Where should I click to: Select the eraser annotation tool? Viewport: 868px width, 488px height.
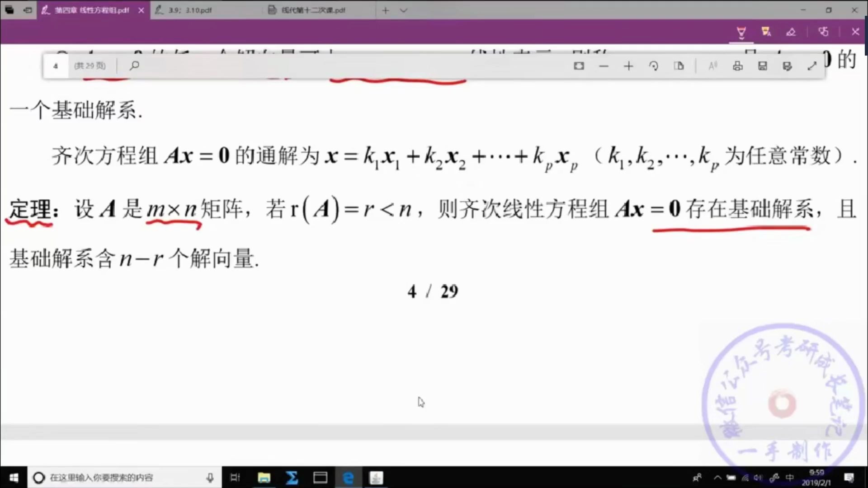pyautogui.click(x=791, y=32)
